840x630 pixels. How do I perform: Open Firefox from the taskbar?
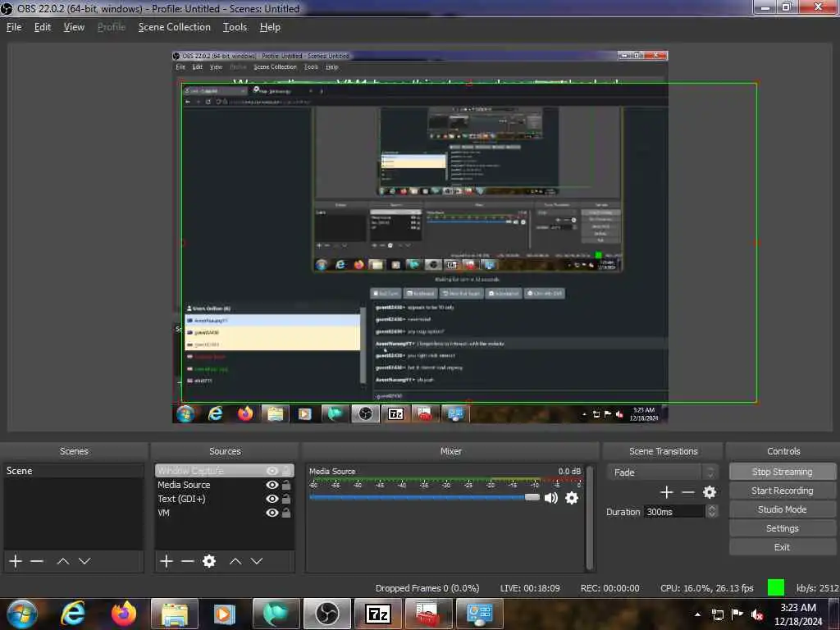click(x=124, y=614)
